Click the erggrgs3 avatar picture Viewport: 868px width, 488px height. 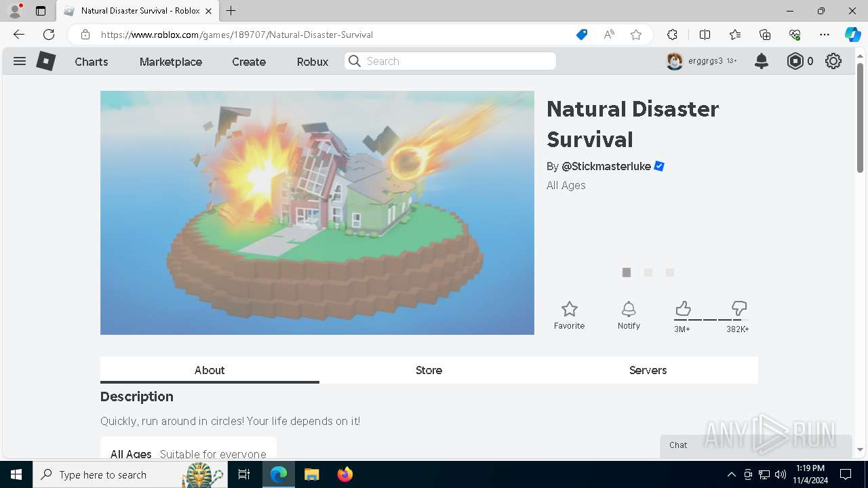coord(674,61)
